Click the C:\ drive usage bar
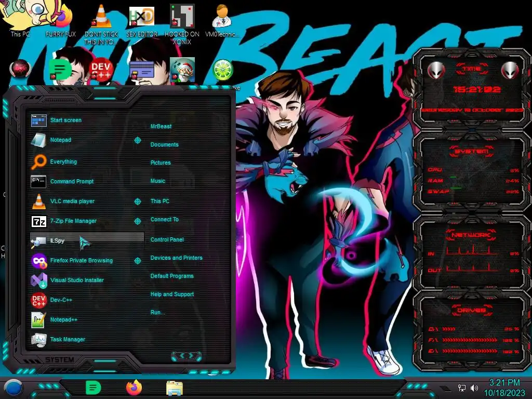The height and width of the screenshot is (399, 532). point(449,329)
